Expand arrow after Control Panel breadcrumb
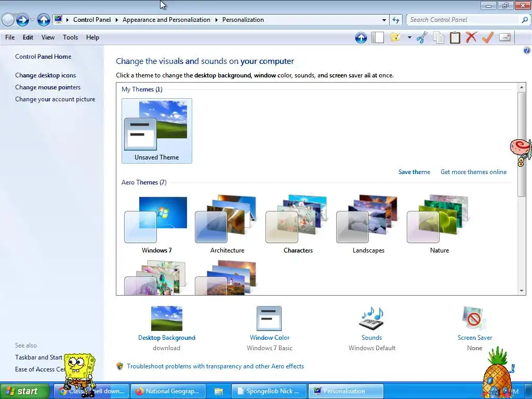 click(x=117, y=20)
